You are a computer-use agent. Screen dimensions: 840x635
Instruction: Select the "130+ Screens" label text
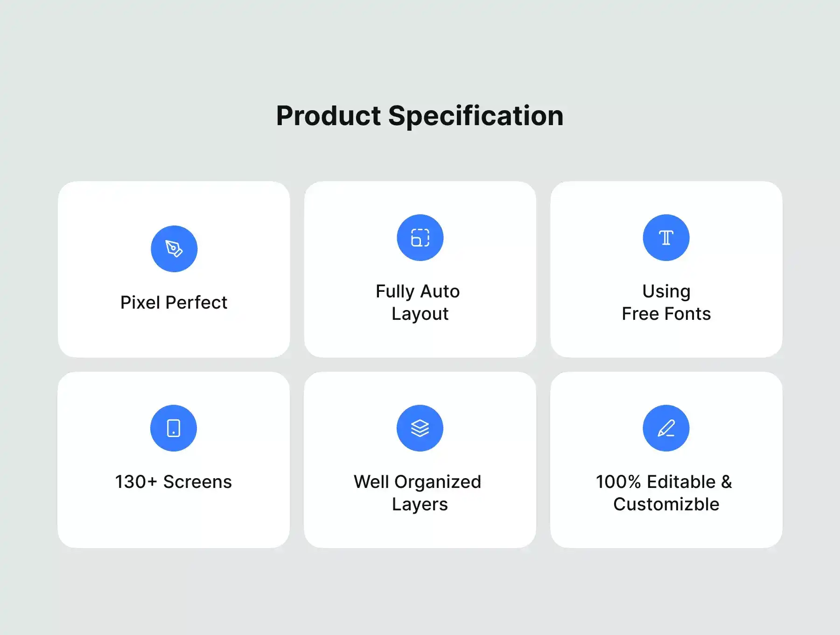click(174, 482)
